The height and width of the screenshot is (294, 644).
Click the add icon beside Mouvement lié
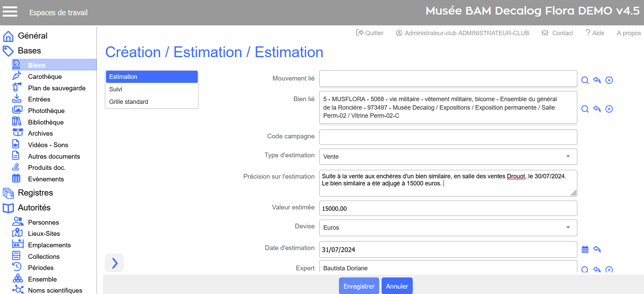[609, 80]
